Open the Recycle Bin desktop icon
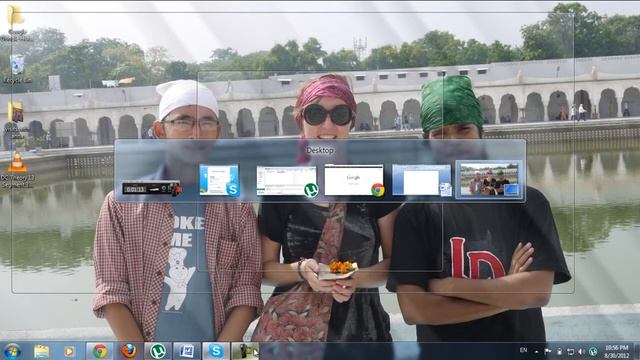Viewport: 640px width, 360px height. [x=17, y=69]
